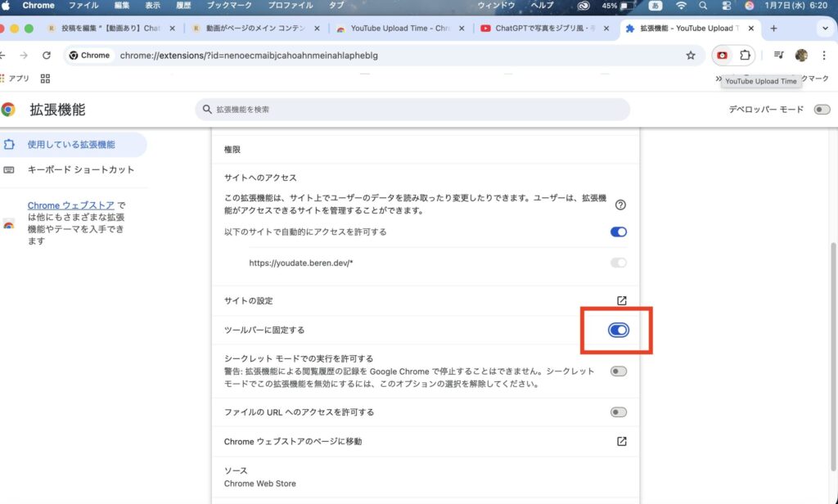Reload the page
Viewport: 838px width, 504px height.
coord(47,56)
